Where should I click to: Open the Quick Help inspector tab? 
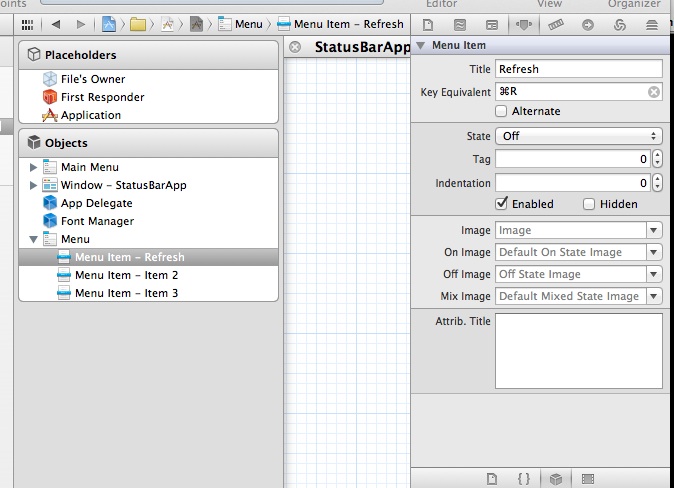pos(460,25)
